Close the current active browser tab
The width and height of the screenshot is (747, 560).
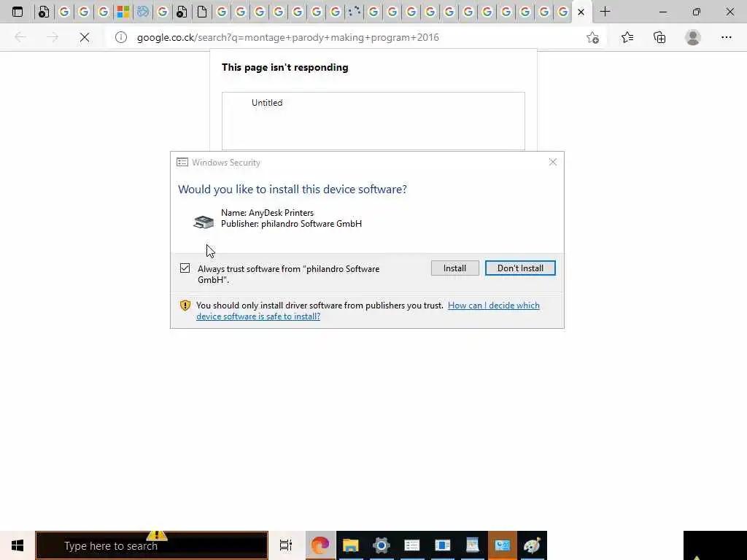[x=581, y=12]
